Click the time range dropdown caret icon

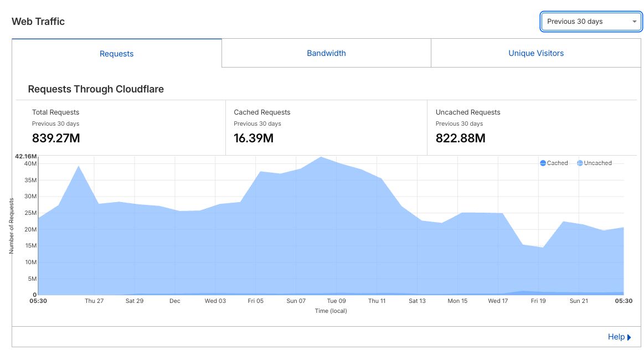635,22
